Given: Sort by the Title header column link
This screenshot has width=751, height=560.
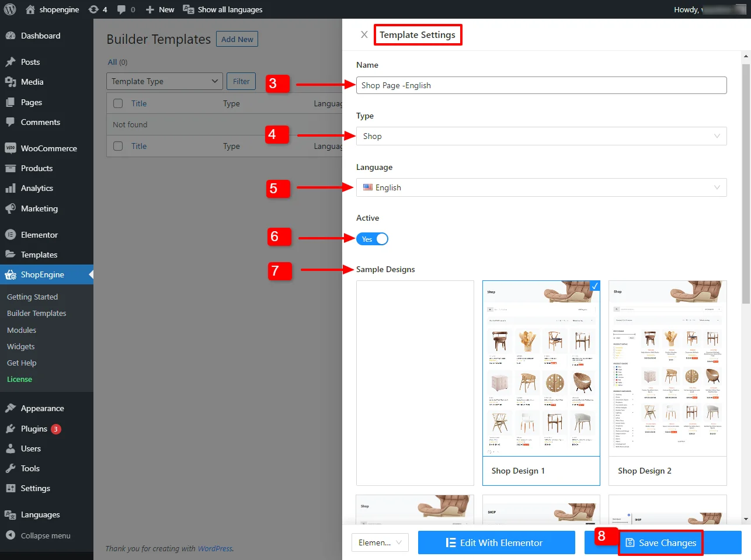Looking at the screenshot, I should (139, 103).
